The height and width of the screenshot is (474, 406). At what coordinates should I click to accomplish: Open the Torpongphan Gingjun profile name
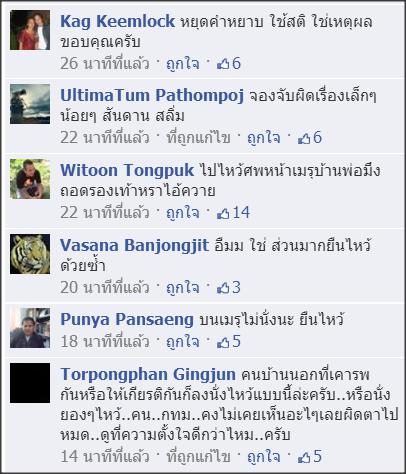148,374
